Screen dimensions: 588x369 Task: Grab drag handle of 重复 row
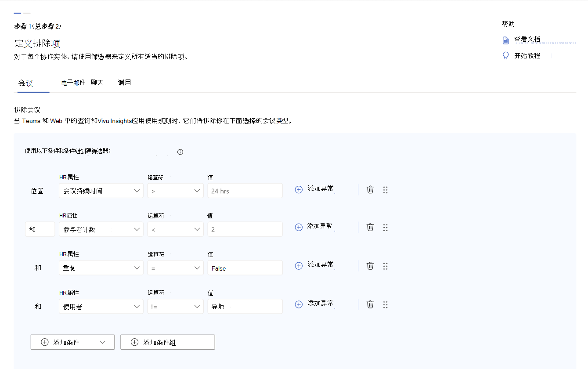pyautogui.click(x=385, y=266)
